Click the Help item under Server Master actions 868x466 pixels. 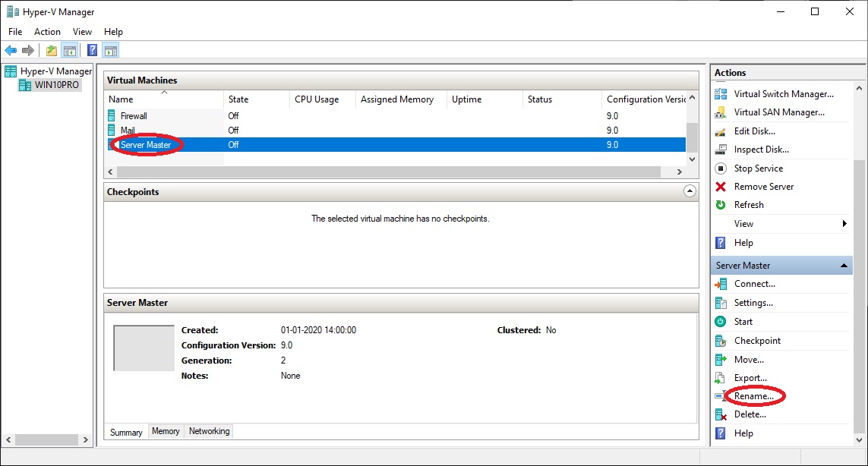pyautogui.click(x=743, y=433)
